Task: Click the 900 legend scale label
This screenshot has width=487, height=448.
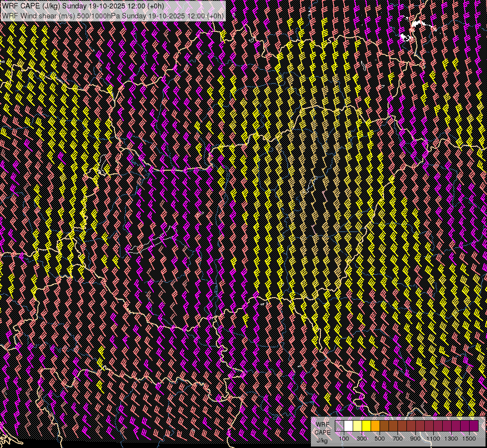Action: [415, 439]
